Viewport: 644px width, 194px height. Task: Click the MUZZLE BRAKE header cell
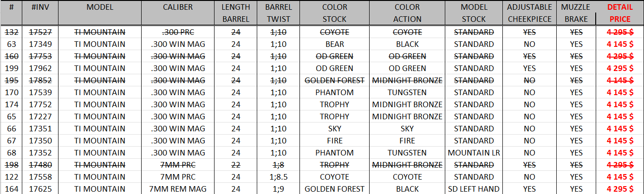(576, 13)
